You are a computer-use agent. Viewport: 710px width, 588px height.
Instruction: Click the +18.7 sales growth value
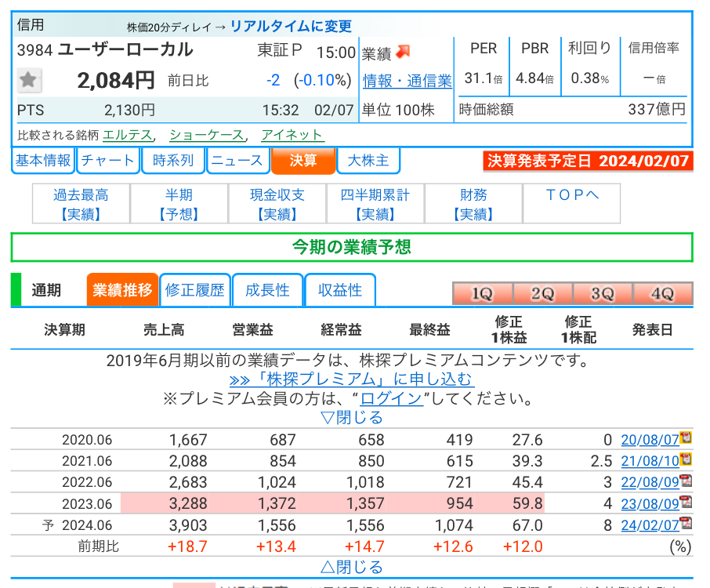[187, 546]
